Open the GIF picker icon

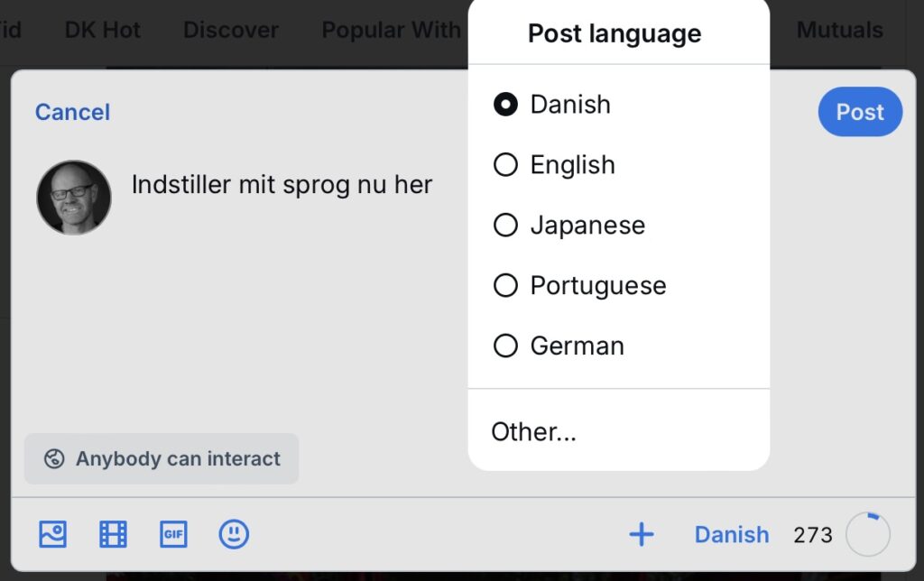(x=173, y=534)
